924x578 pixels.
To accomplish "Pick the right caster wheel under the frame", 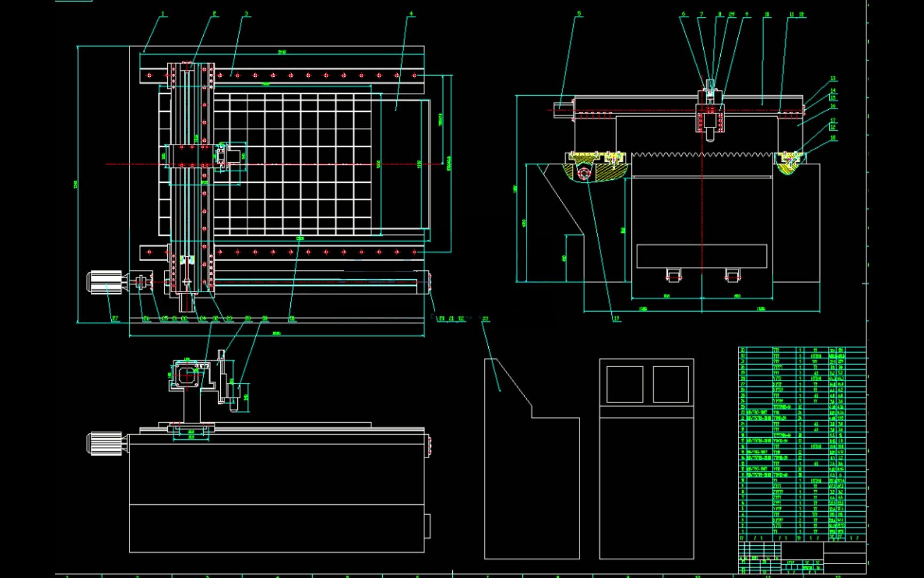I will pos(733,275).
